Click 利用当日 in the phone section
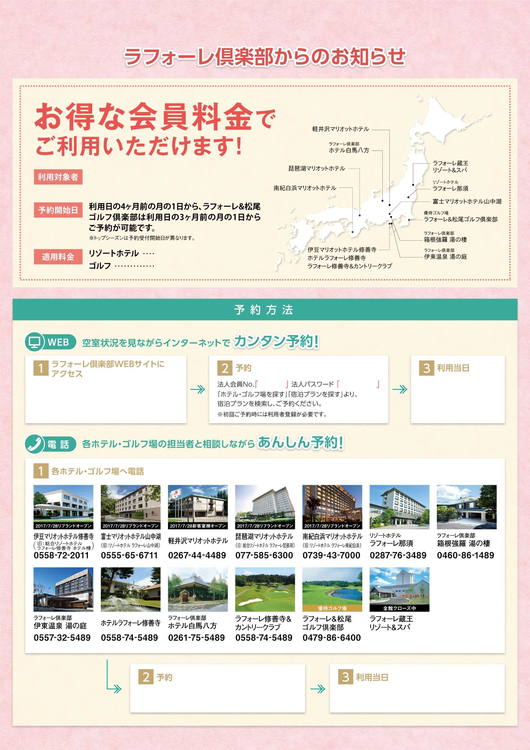Image resolution: width=530 pixels, height=750 pixels. click(372, 677)
